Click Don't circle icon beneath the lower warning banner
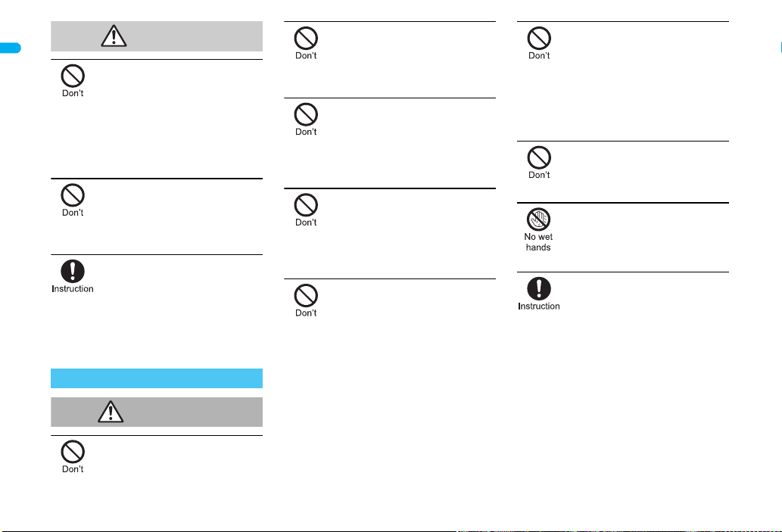This screenshot has width=782, height=532. pos(73,452)
